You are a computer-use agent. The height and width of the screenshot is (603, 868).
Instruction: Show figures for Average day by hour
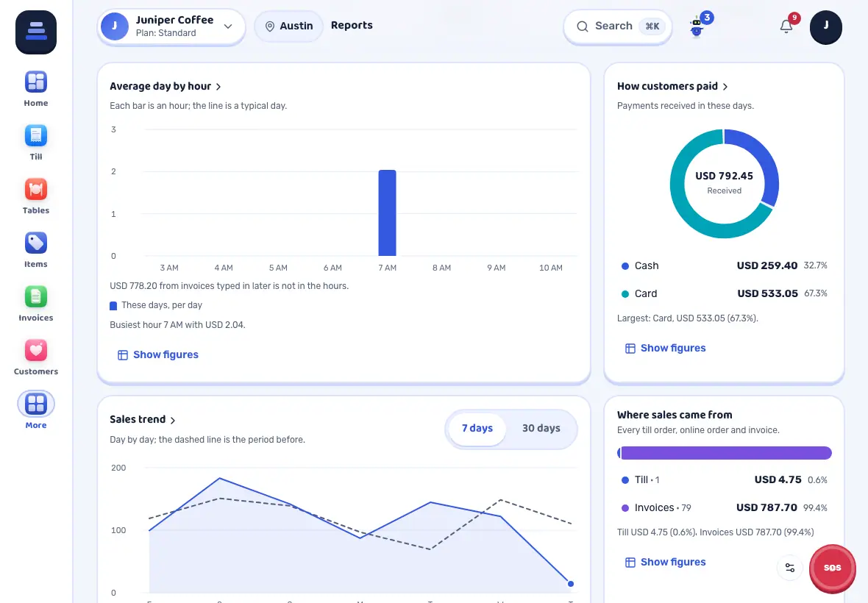(x=157, y=354)
